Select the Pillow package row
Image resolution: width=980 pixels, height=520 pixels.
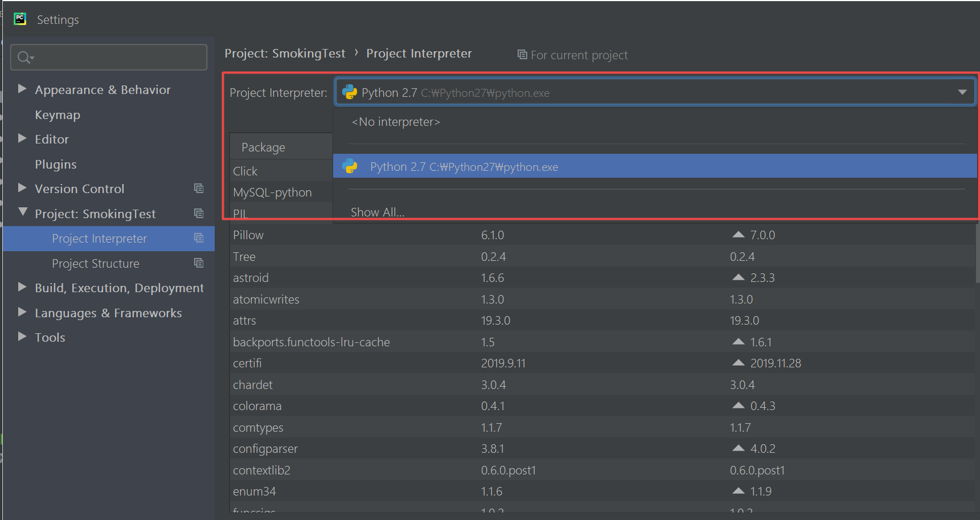[x=602, y=235]
